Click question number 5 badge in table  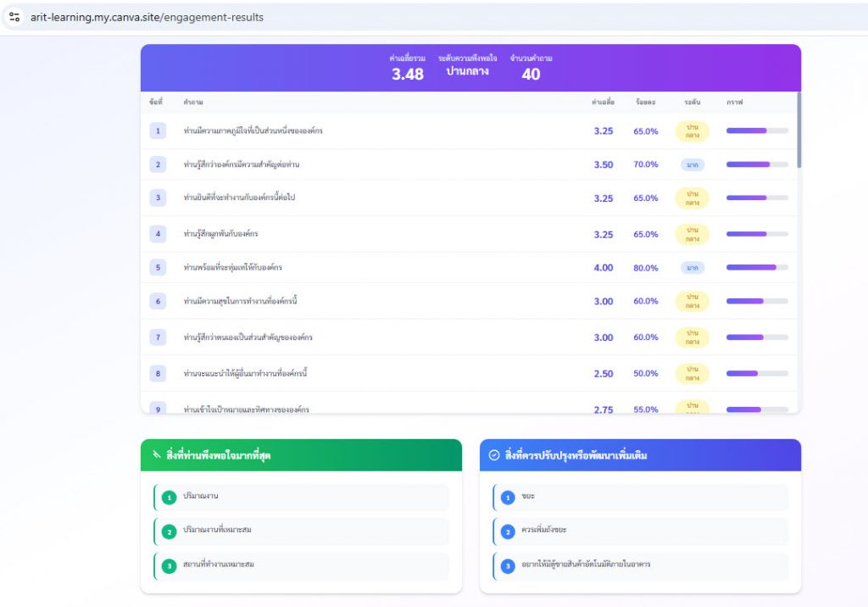[158, 267]
